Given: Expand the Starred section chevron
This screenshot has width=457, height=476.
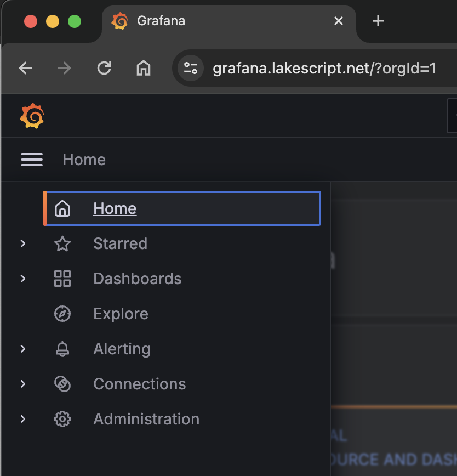Looking at the screenshot, I should (x=23, y=243).
